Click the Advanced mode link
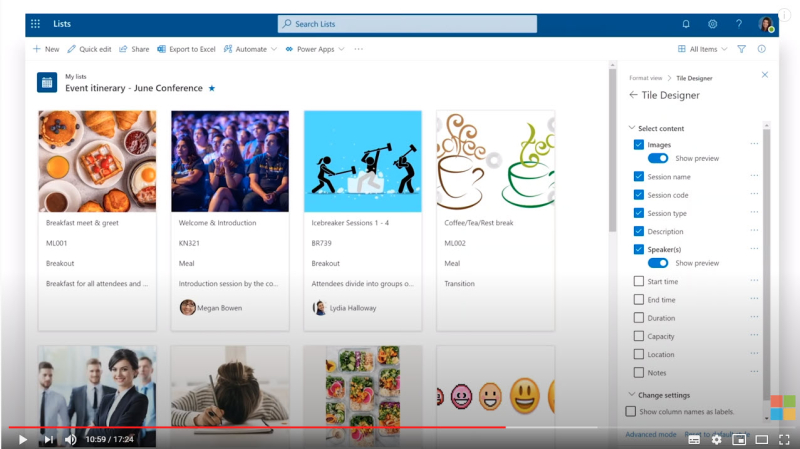This screenshot has height=449, width=800. click(651, 434)
